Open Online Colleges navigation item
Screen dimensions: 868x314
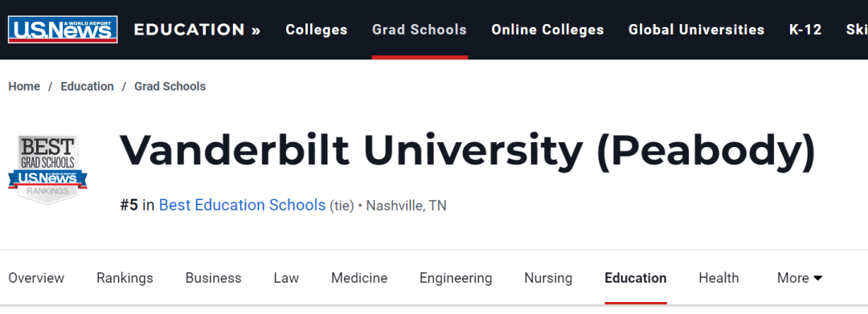coord(547,29)
